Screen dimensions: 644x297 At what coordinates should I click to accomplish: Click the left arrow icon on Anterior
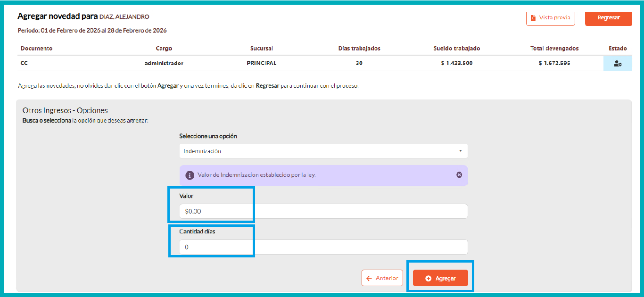[x=369, y=278]
